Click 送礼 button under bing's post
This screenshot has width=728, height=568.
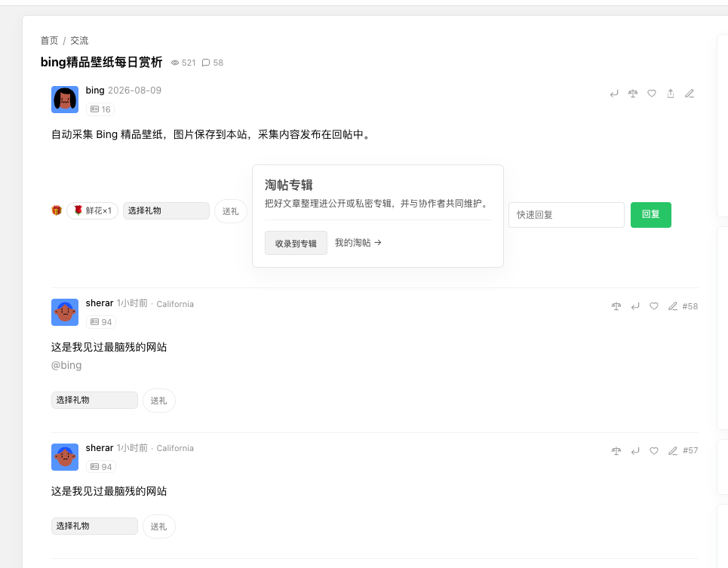point(230,211)
